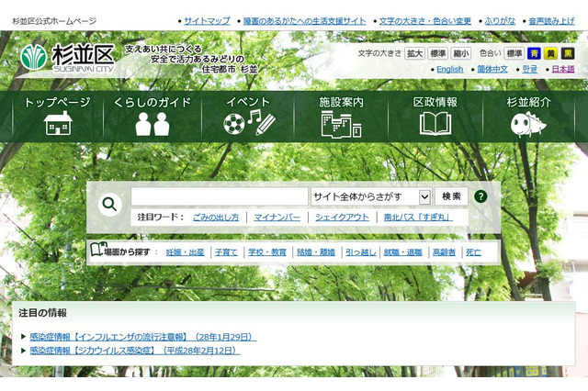588x391 pixels.
Task: Shrink text with the 縮小 button
Action: [461, 53]
